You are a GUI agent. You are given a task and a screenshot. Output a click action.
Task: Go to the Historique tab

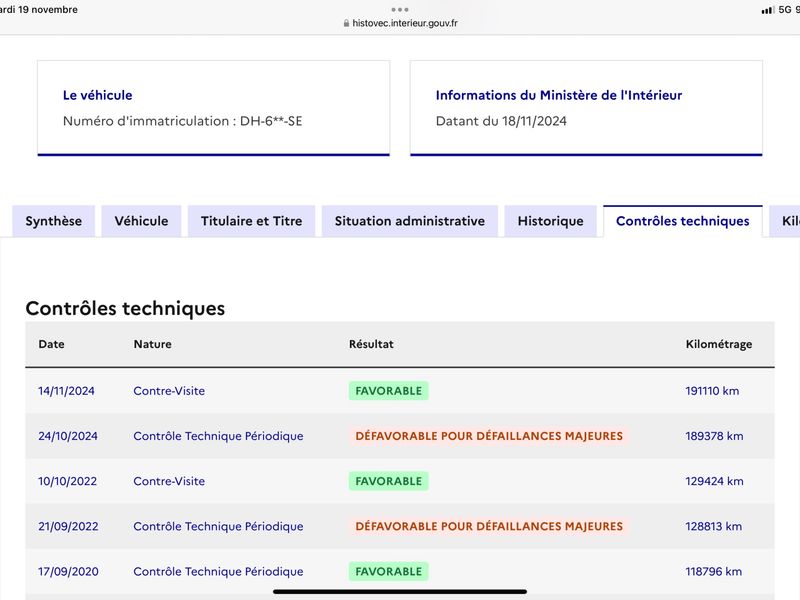551,221
